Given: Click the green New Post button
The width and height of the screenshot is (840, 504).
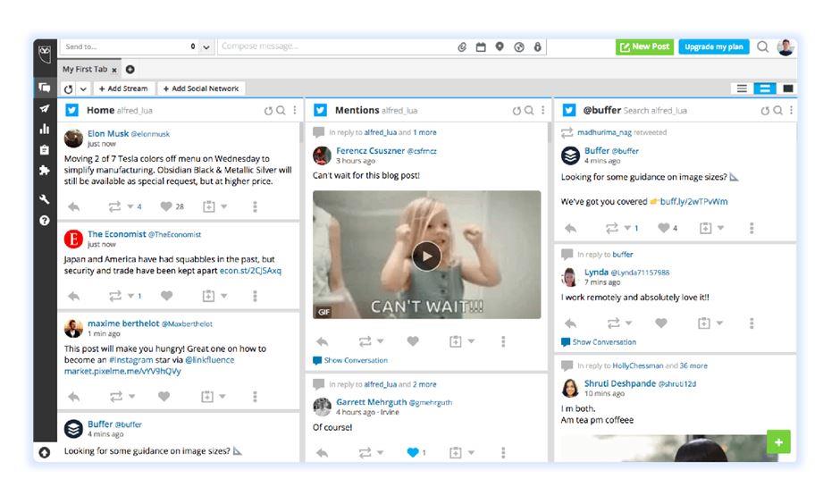Looking at the screenshot, I should (x=643, y=47).
